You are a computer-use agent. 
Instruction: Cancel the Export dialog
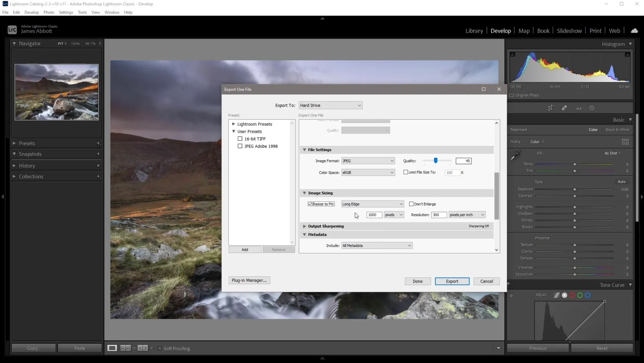pos(487,281)
